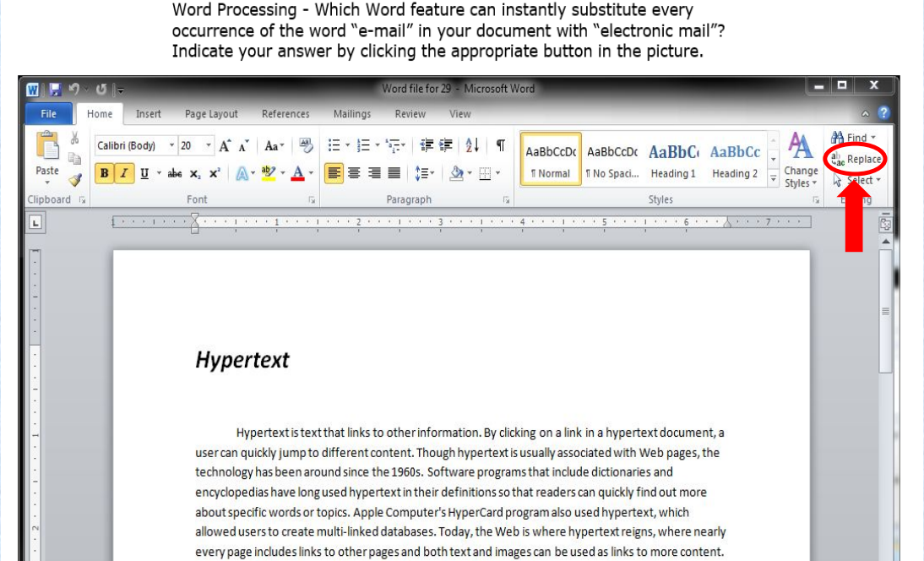
Task: Click the vertical scrollbar thumb
Action: (885, 311)
